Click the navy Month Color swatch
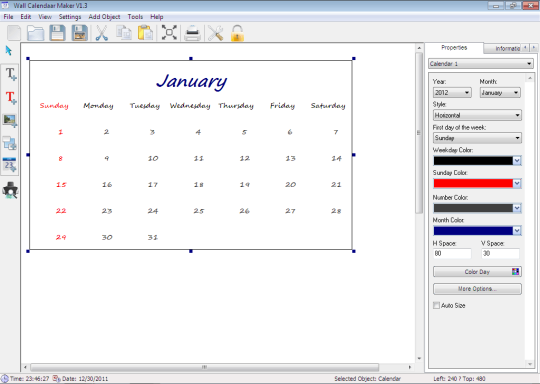The width and height of the screenshot is (540, 384). [473, 231]
